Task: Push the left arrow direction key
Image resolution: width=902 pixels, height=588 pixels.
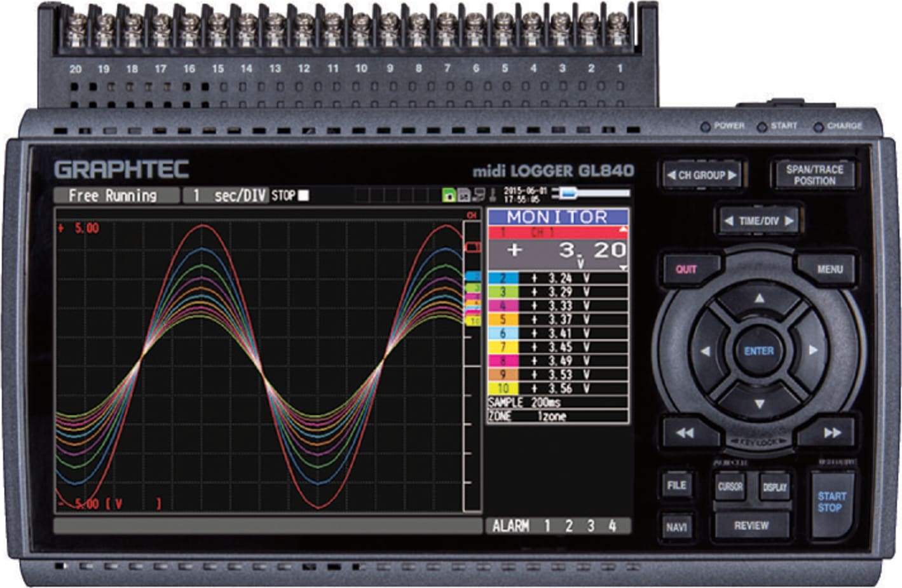Action: click(705, 351)
